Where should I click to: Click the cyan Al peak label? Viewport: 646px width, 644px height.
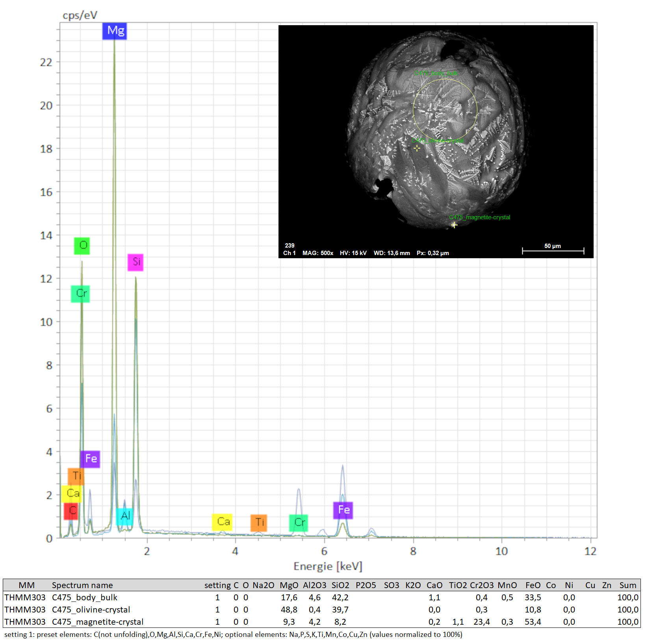[125, 516]
